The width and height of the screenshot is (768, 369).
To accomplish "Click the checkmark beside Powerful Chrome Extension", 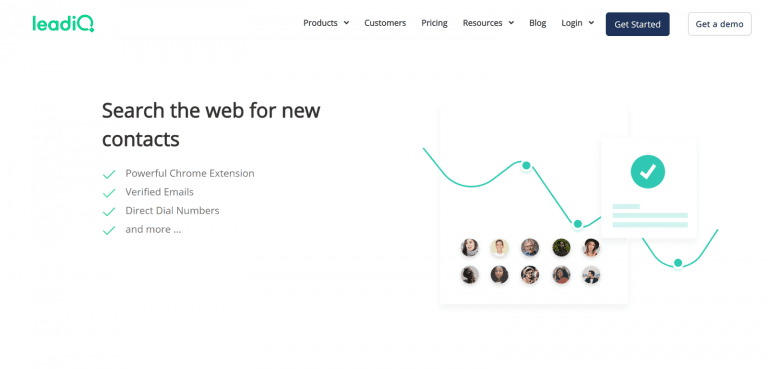I will [109, 174].
